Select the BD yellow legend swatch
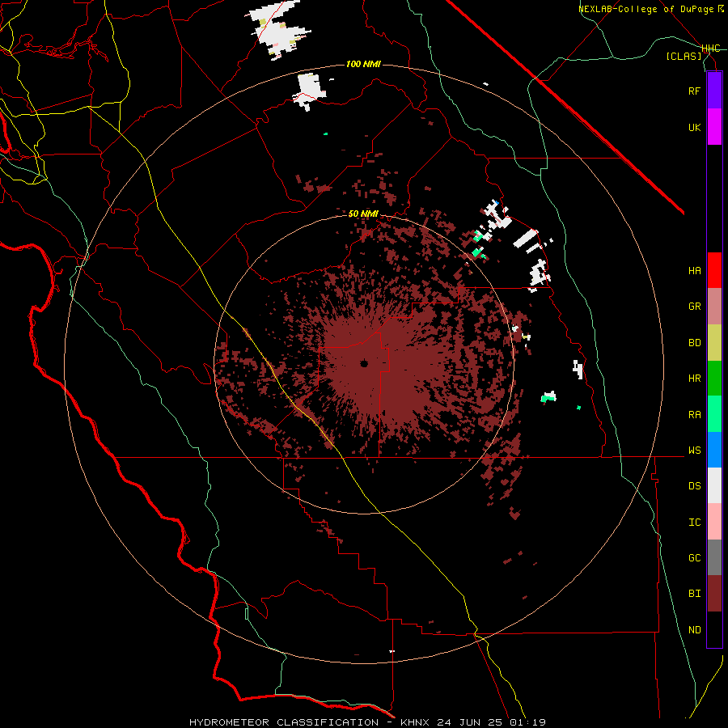Screen dimensions: 728x728 [x=714, y=343]
